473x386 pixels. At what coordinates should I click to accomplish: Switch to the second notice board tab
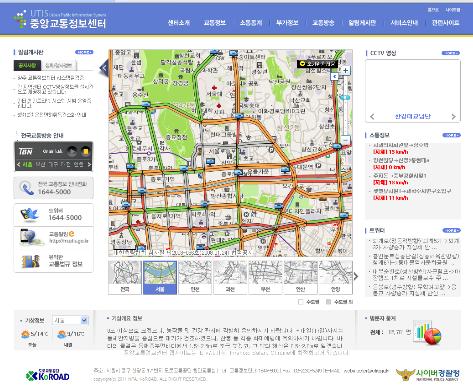(x=59, y=65)
